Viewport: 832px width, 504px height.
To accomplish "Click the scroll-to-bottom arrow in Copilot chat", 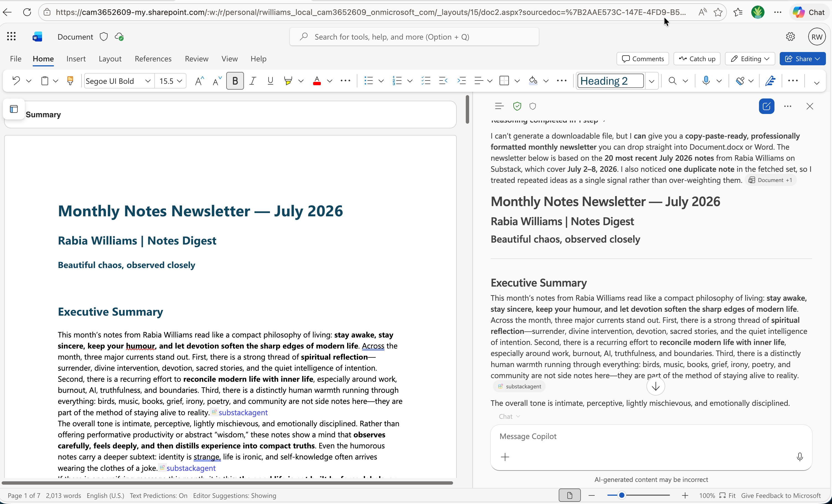I will 656,386.
